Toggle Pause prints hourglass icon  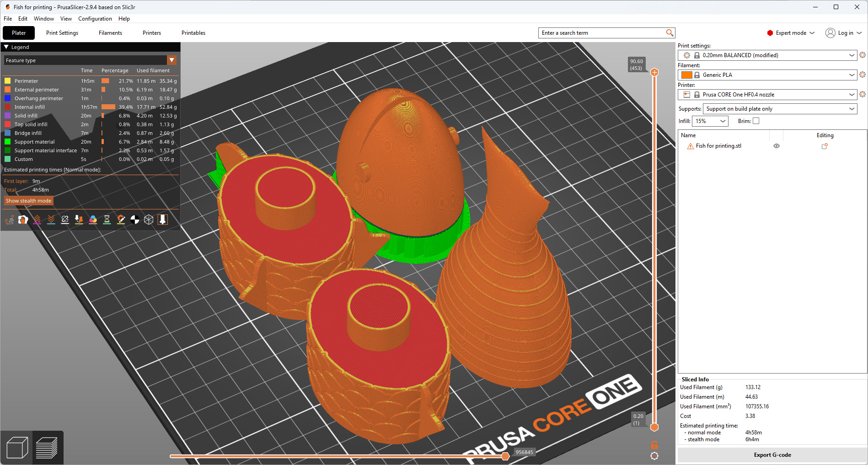coord(107,220)
